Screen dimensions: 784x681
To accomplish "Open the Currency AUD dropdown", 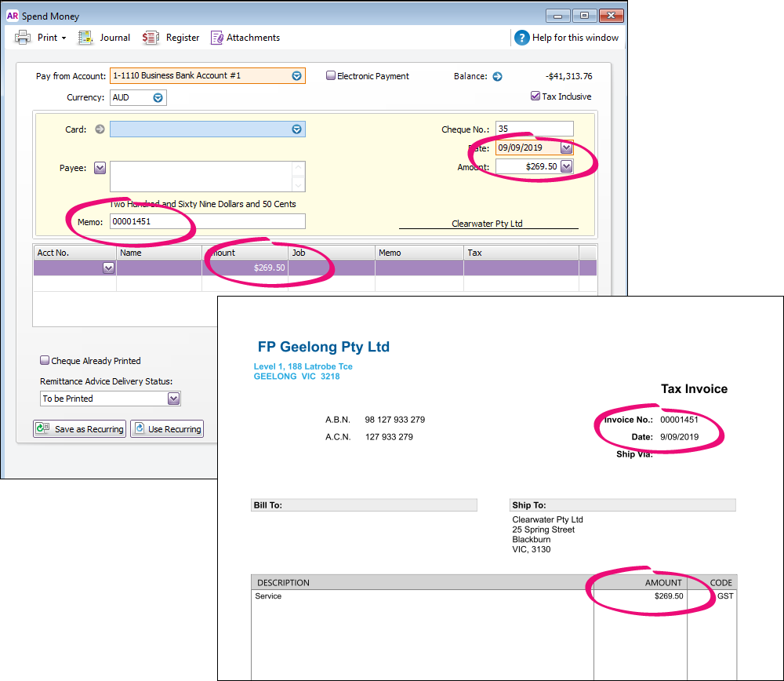I will (x=158, y=98).
